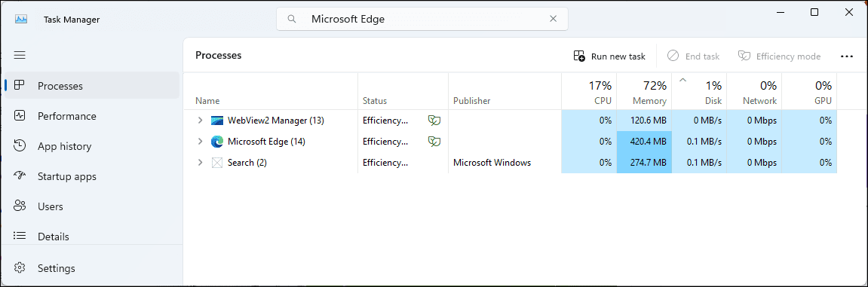Open the Processes page
Viewport: 868px width, 287px height.
[x=92, y=86]
